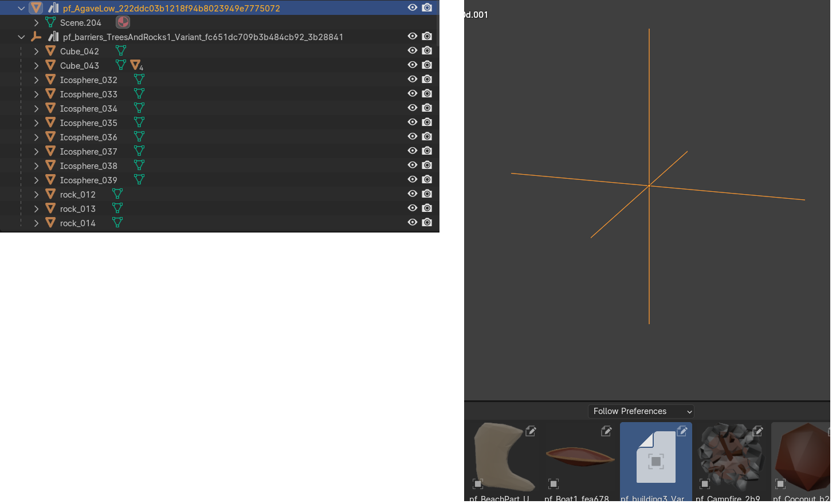Click the material icon next to Scene.204
Viewport: 840px width, 504px height.
point(123,22)
